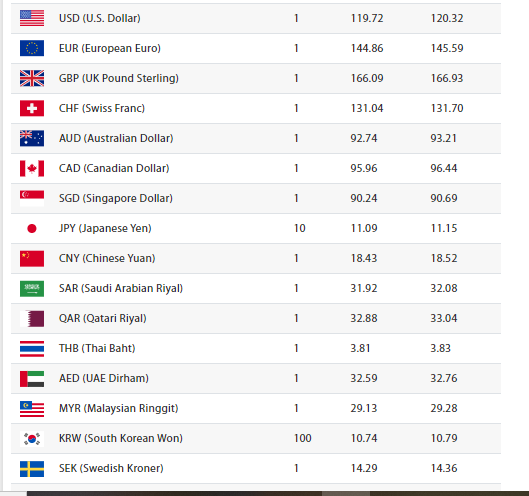Click the Swedish flag icon
Screen dimensions: 529x496
pos(32,469)
